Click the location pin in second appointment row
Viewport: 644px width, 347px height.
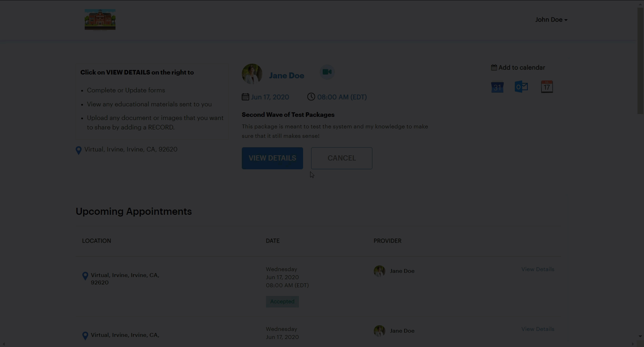[85, 336]
